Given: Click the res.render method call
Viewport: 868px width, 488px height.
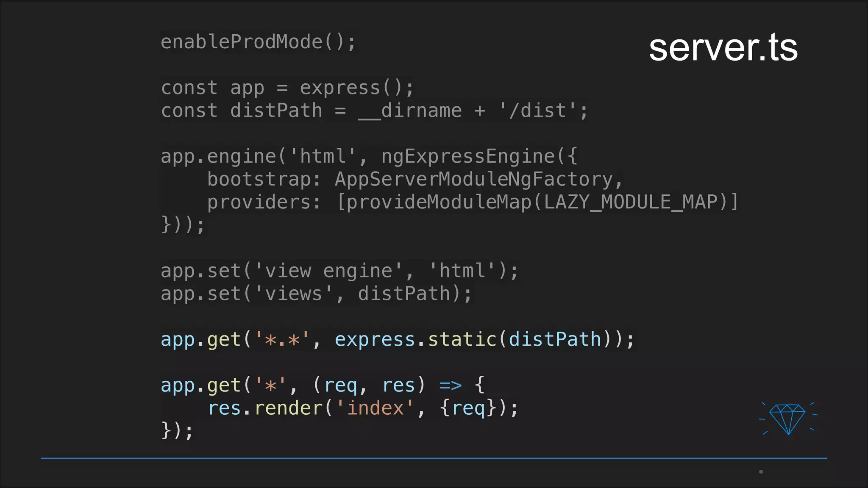Looking at the screenshot, I should [266, 408].
